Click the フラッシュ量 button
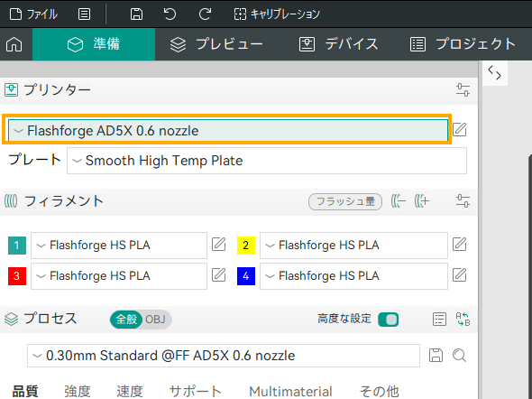 [x=345, y=201]
